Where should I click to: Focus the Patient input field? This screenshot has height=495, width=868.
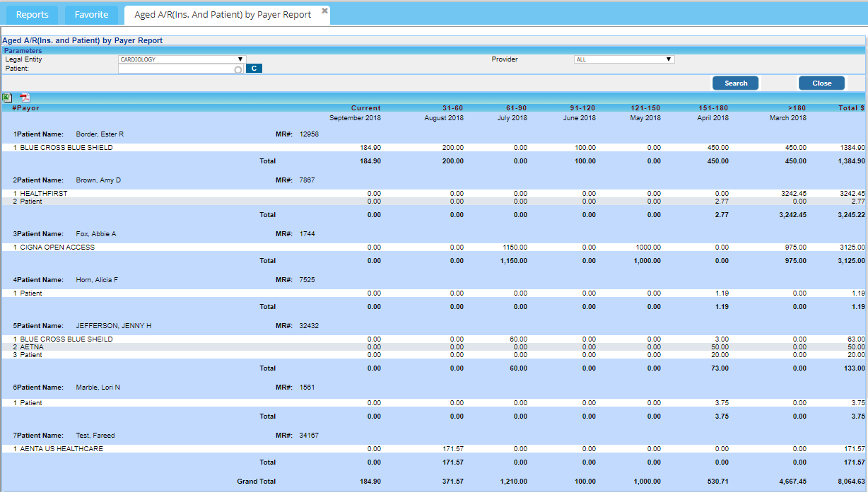[177, 69]
